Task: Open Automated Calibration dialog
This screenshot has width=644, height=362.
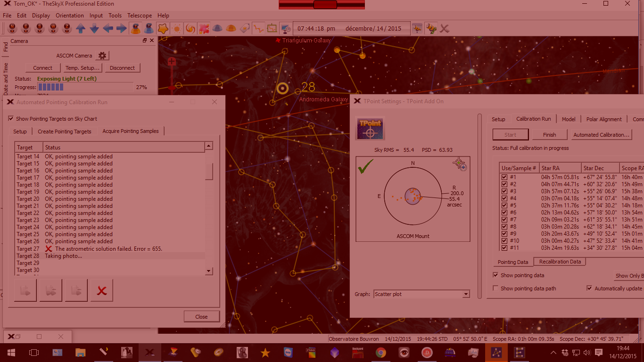Action: point(601,135)
